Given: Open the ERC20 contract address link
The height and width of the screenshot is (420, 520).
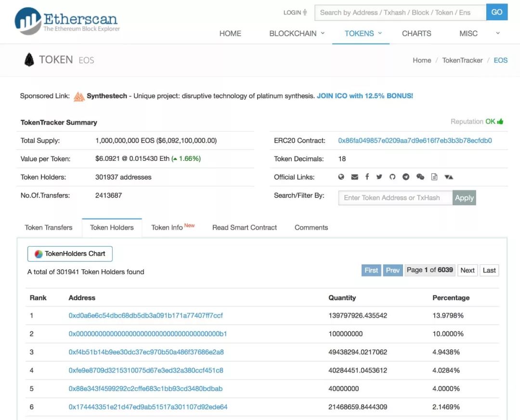Looking at the screenshot, I should point(415,141).
